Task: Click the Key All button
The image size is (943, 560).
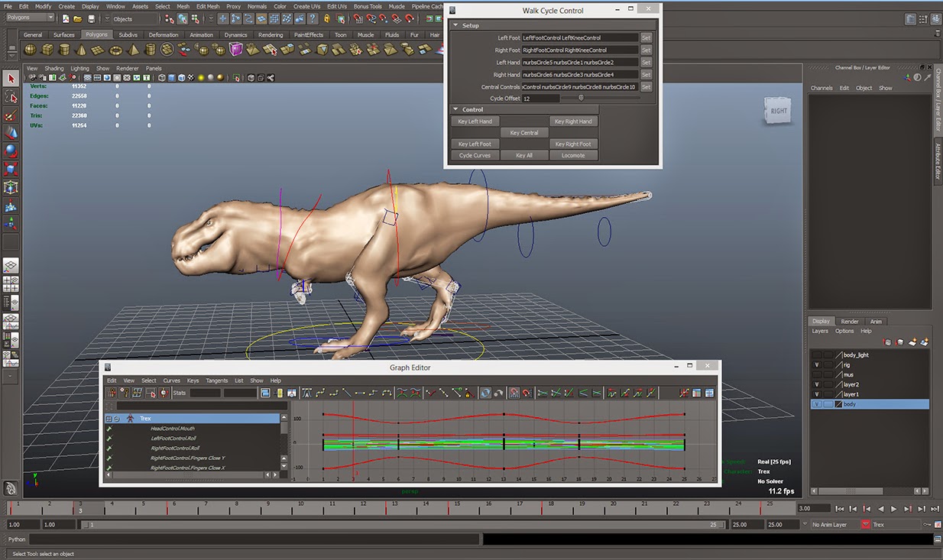Action: (x=524, y=155)
